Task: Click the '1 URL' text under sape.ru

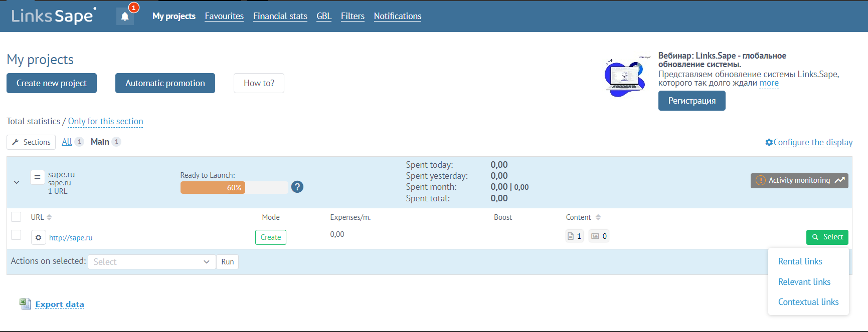Action: (58, 191)
